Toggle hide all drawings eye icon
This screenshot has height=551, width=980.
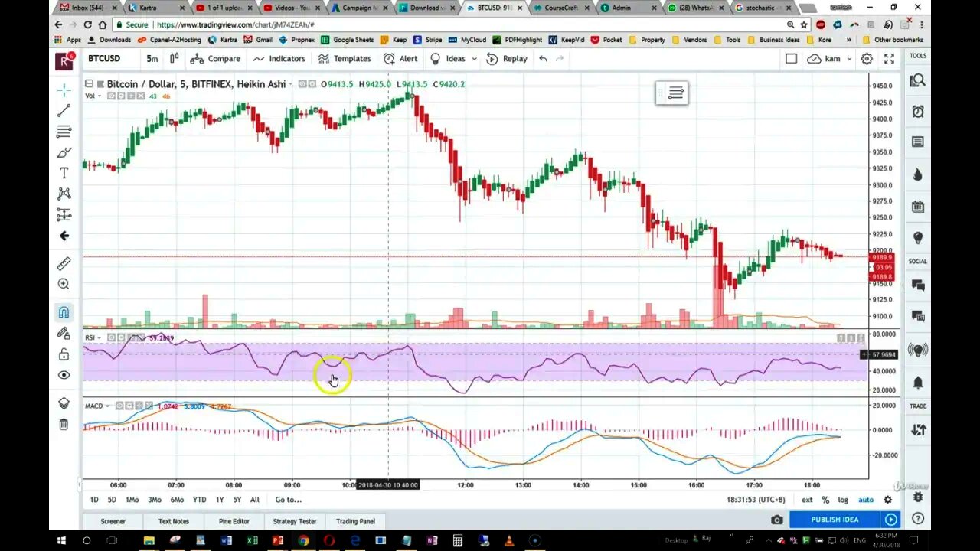pyautogui.click(x=64, y=375)
